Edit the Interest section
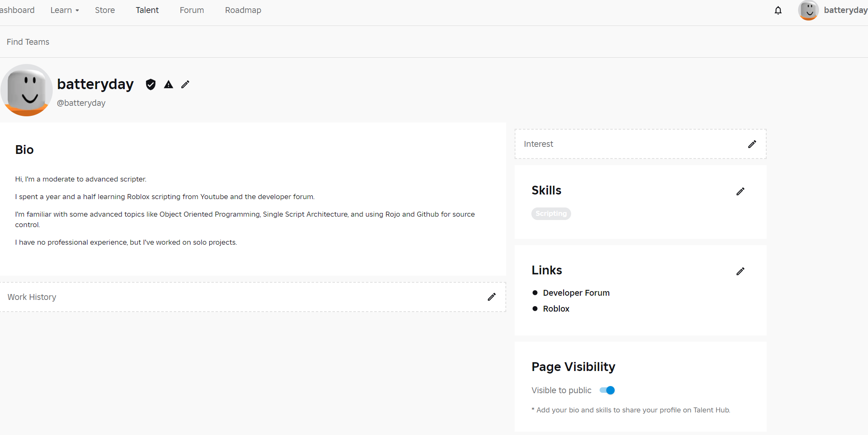868x435 pixels. point(752,144)
